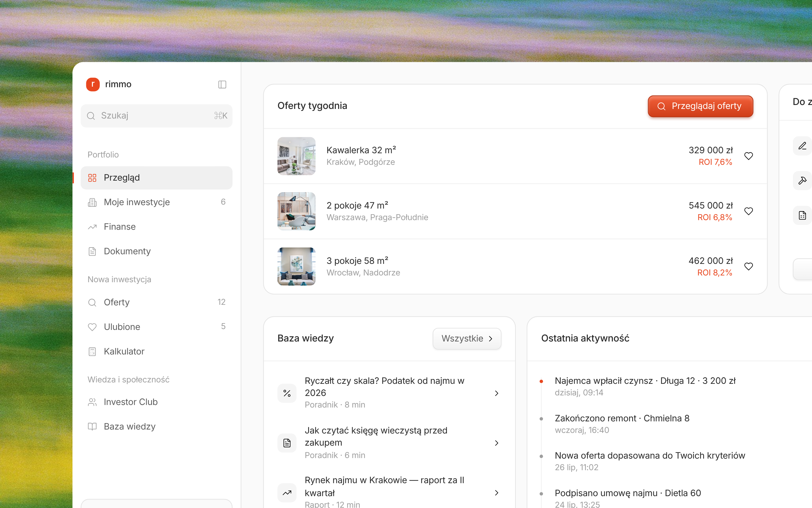
Task: Click the Investor Club people icon
Action: (x=92, y=402)
